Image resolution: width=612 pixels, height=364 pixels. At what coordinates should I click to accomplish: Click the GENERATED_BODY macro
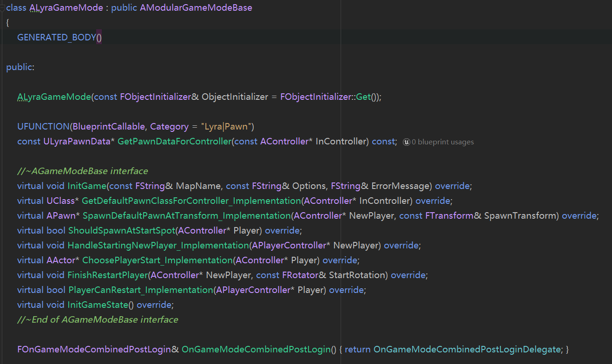56,37
